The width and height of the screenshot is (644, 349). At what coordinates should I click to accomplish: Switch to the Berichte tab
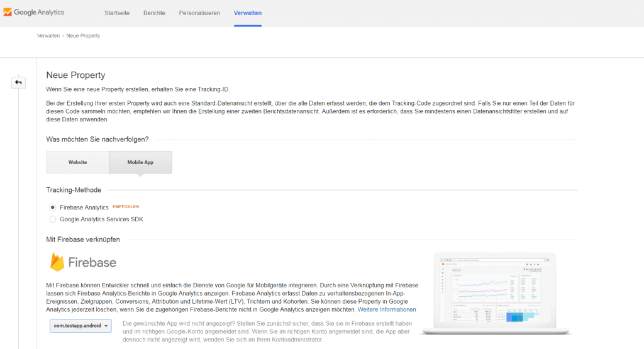click(x=155, y=13)
